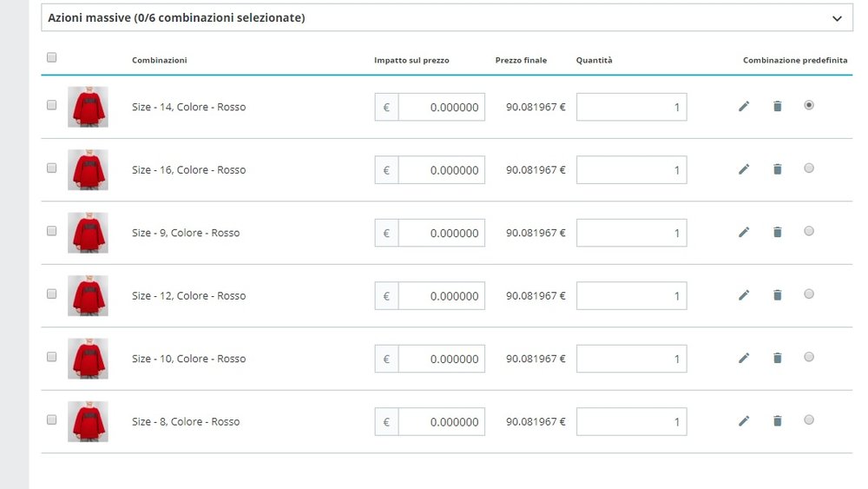Tick checkbox for Size 16 Rosso row
The height and width of the screenshot is (489, 868).
click(x=51, y=168)
